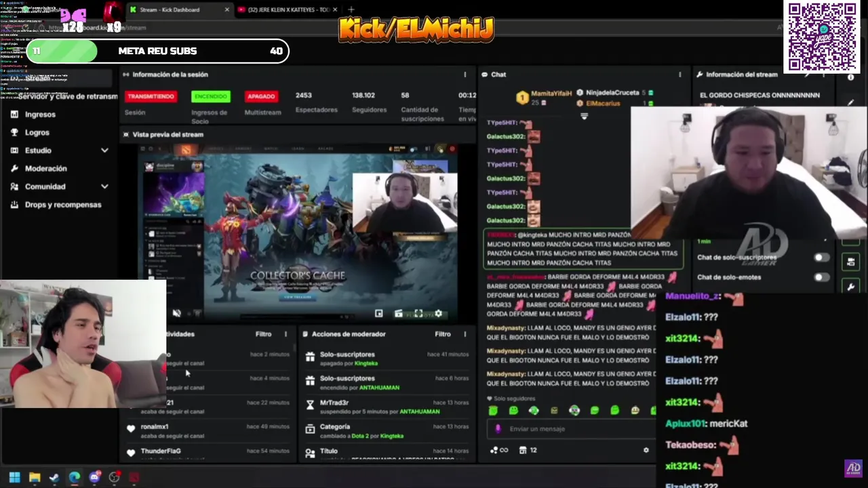Close the Kick Dashboard browser tab
868x488 pixels.
point(226,9)
